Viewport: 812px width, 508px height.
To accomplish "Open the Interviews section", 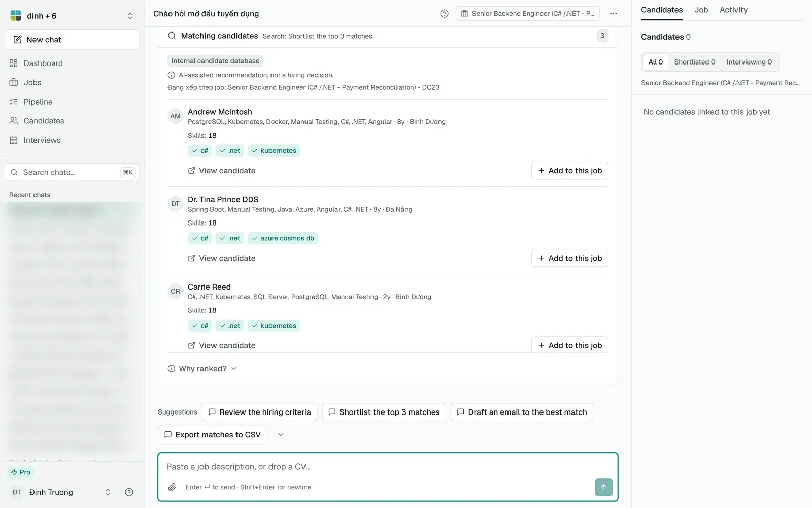I will [72, 140].
